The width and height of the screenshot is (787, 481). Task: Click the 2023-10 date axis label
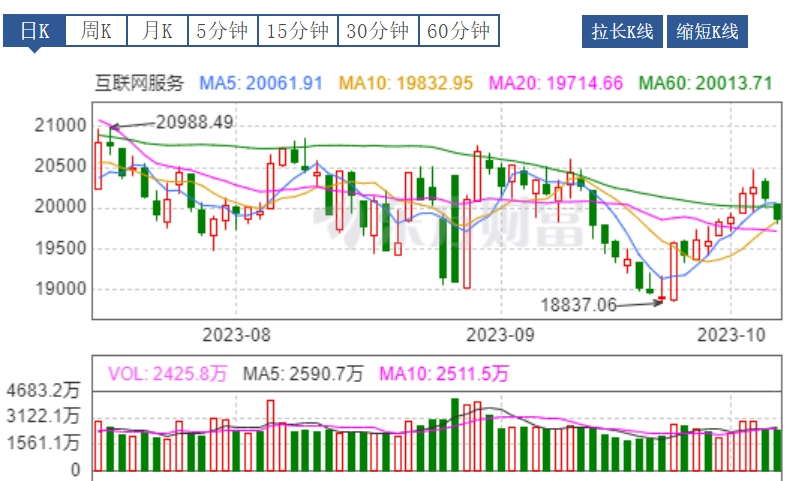click(731, 333)
